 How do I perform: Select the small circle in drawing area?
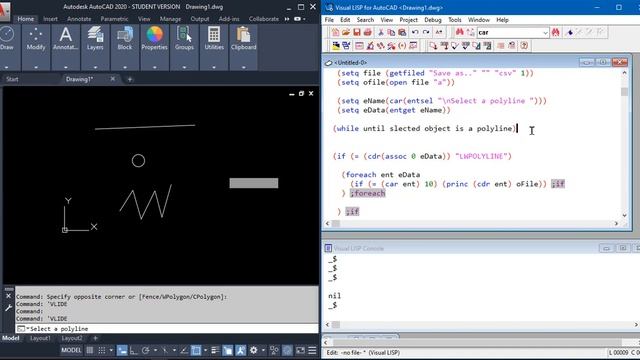[138, 161]
